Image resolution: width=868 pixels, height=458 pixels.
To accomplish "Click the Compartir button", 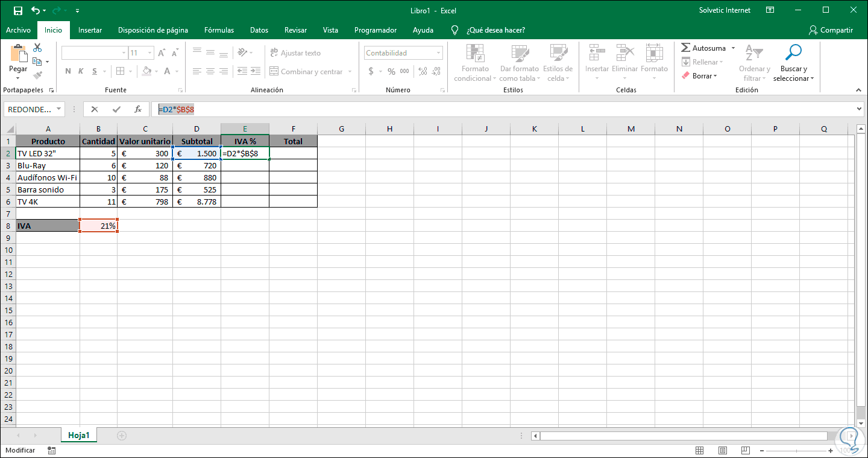I will click(x=831, y=30).
